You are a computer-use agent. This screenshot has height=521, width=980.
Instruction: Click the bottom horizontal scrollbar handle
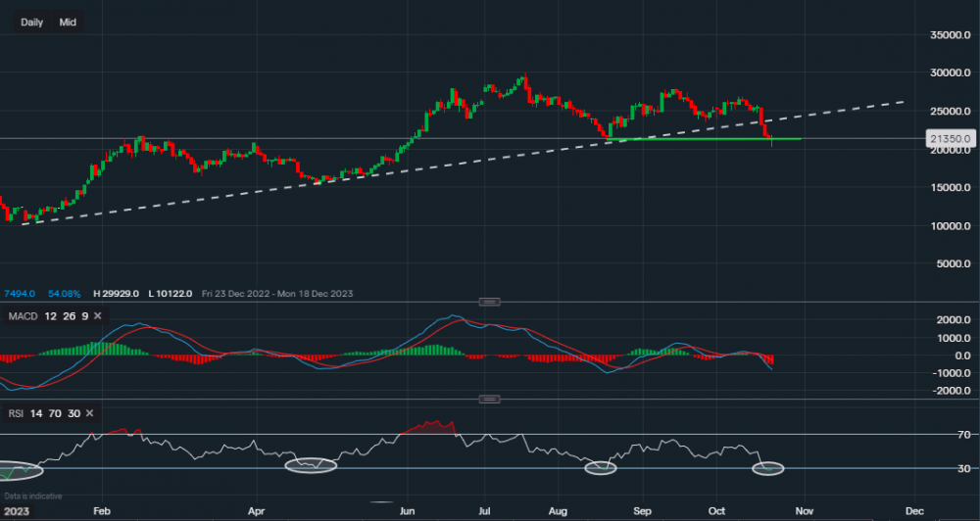(x=382, y=503)
